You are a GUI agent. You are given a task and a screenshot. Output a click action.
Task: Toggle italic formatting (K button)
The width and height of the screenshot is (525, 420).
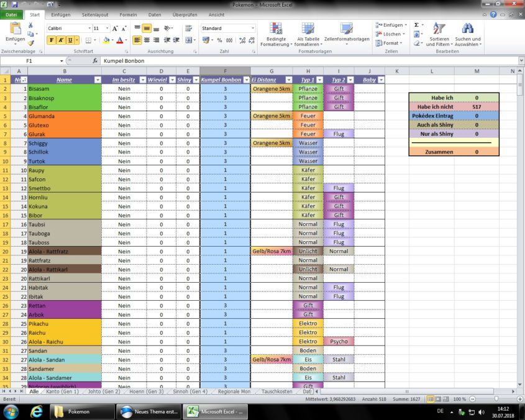pos(61,40)
